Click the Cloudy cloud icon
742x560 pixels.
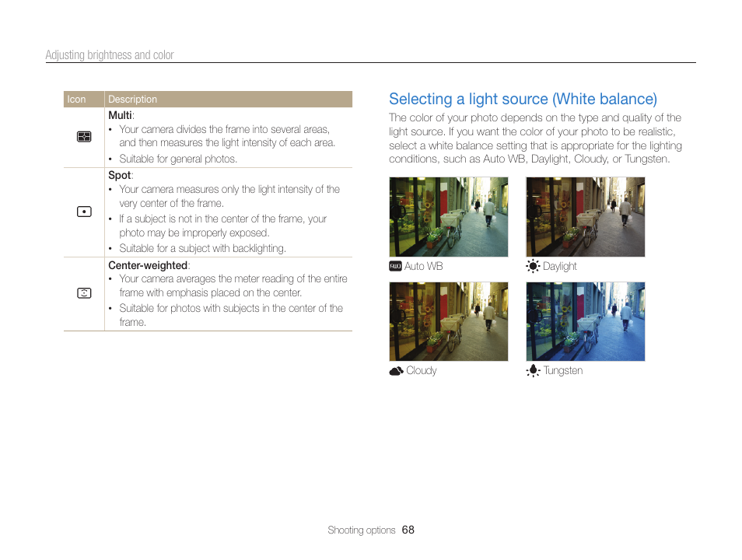(x=396, y=371)
